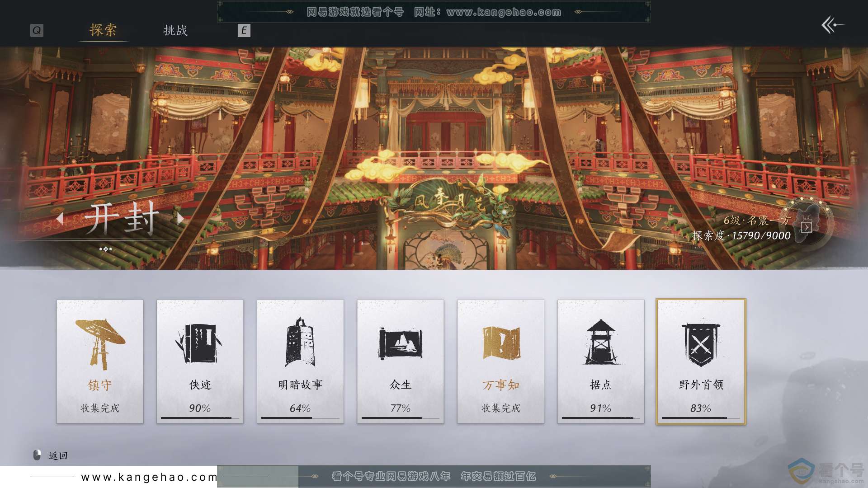Click the 据点 91% progress bar
This screenshot has height=488, width=868.
(601, 418)
